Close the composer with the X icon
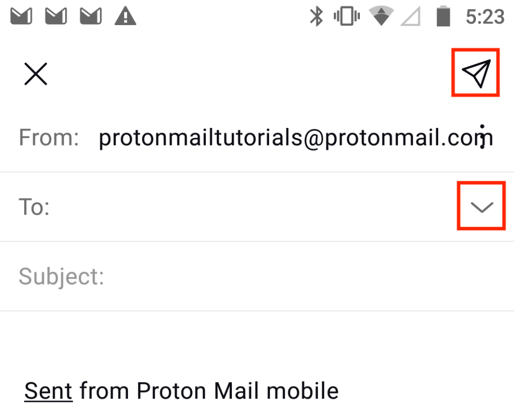 pos(36,74)
